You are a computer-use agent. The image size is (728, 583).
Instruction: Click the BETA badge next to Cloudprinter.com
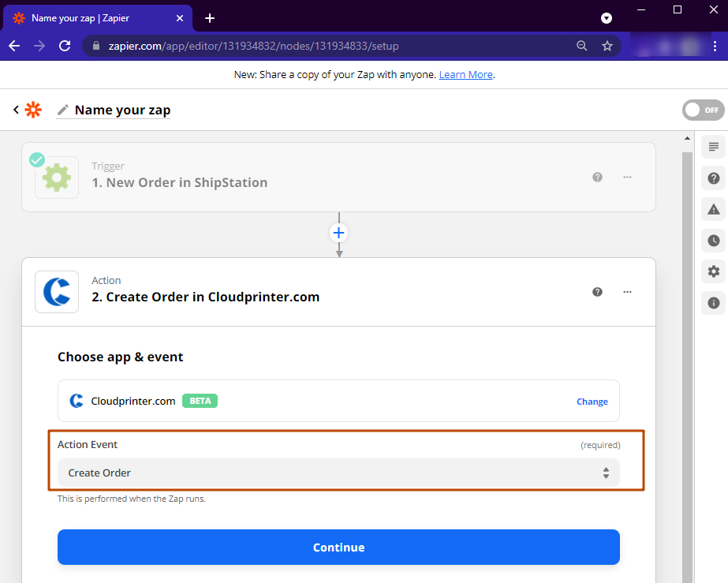tap(200, 401)
